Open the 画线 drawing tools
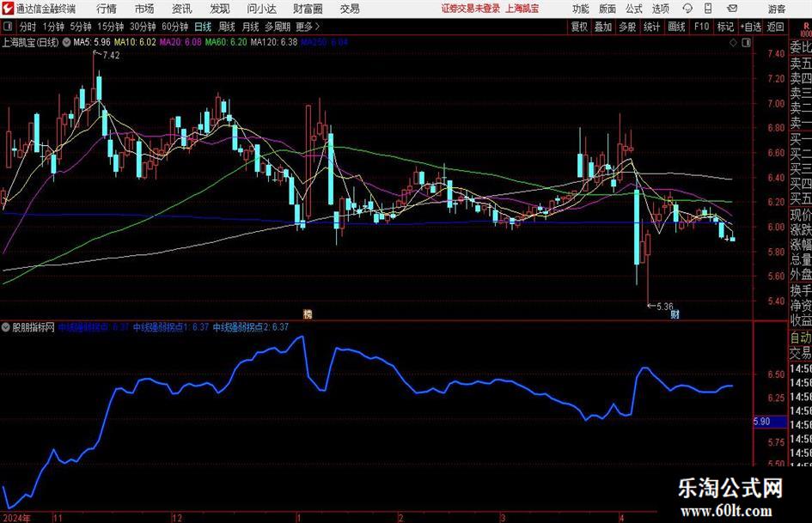This screenshot has height=523, width=812. tap(676, 27)
